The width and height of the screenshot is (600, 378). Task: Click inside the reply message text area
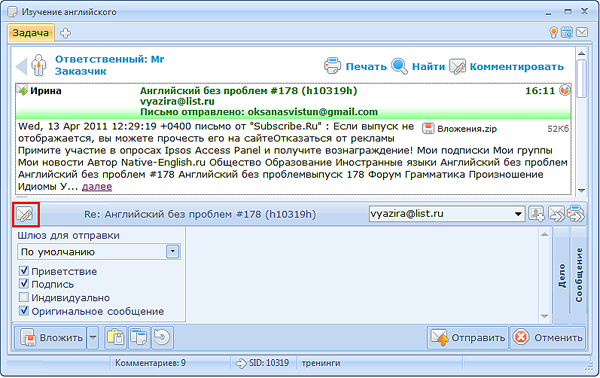[362, 275]
